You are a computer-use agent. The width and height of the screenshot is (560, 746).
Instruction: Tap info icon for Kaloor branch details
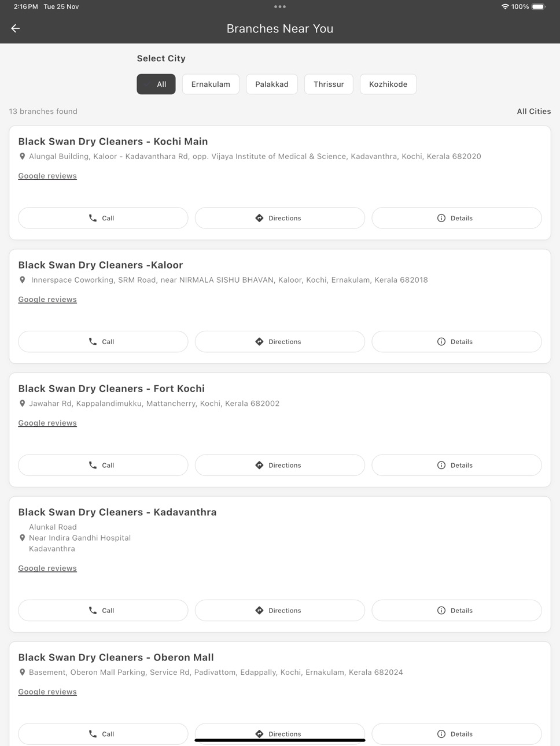[x=441, y=342]
